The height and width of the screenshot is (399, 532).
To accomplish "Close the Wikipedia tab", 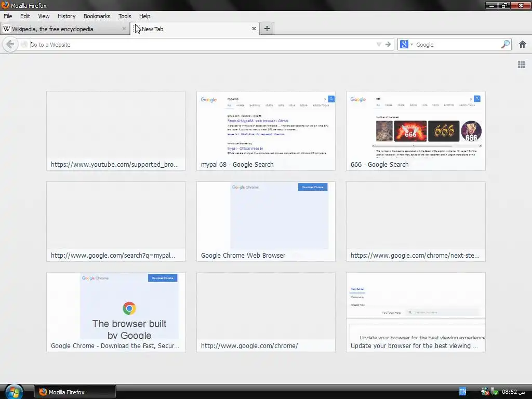I will point(124,29).
